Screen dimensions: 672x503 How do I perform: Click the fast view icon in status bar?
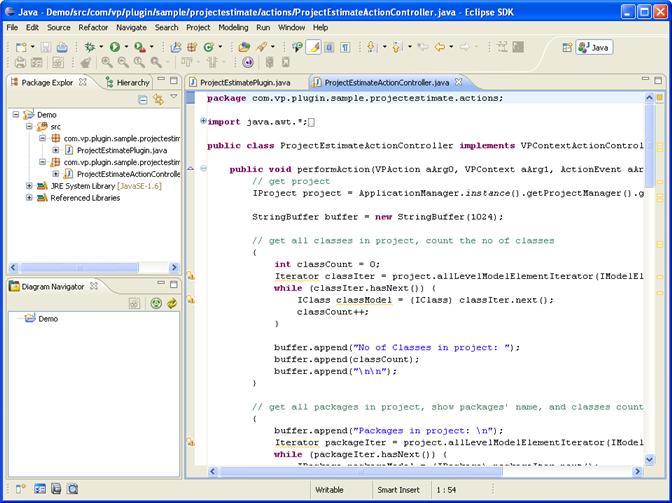point(20,488)
